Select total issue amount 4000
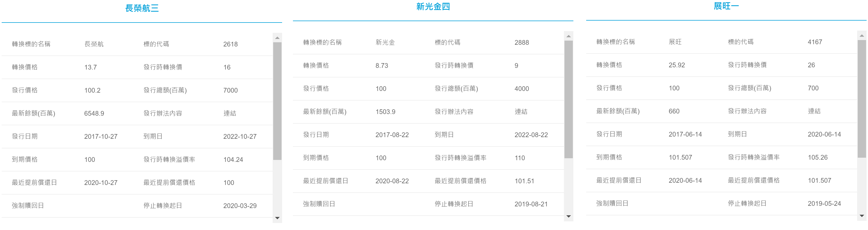868x230 pixels. (522, 88)
